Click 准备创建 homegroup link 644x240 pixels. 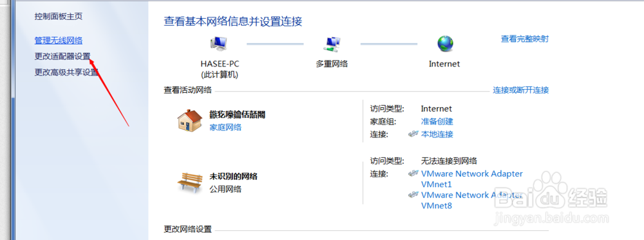[437, 121]
